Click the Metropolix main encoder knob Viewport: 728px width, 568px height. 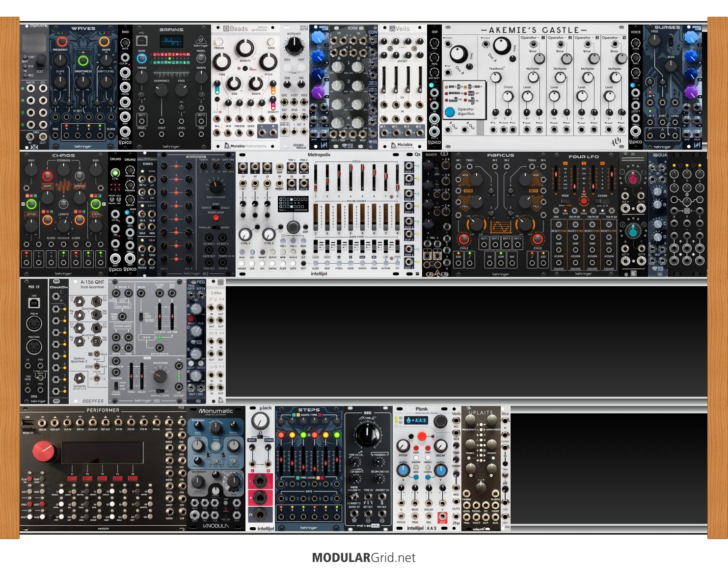click(293, 226)
